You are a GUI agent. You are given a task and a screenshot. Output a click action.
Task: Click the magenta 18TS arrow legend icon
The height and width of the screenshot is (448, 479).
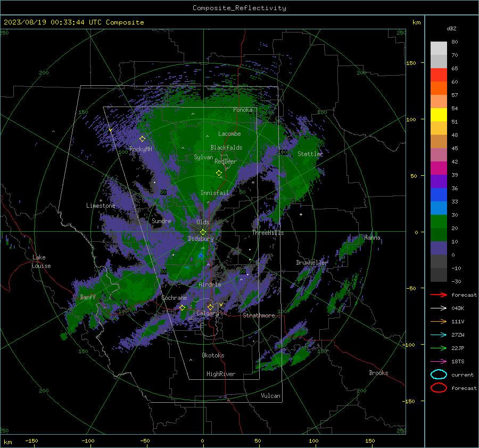click(x=439, y=362)
